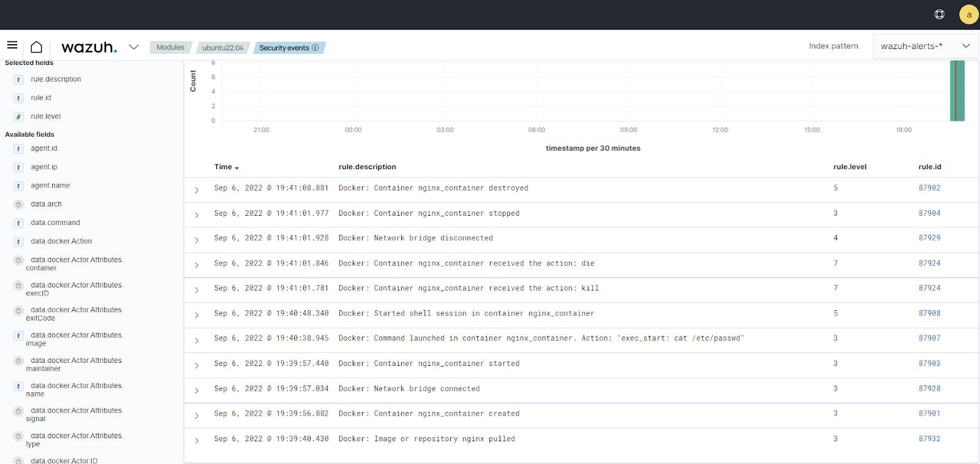Go to the home icon
Viewport: 980px width, 464px height.
point(37,47)
